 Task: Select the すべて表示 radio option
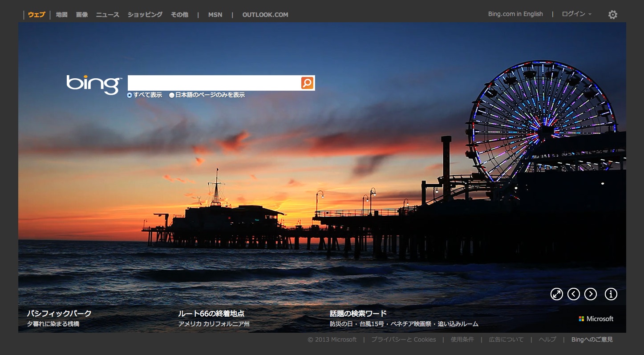pyautogui.click(x=130, y=95)
